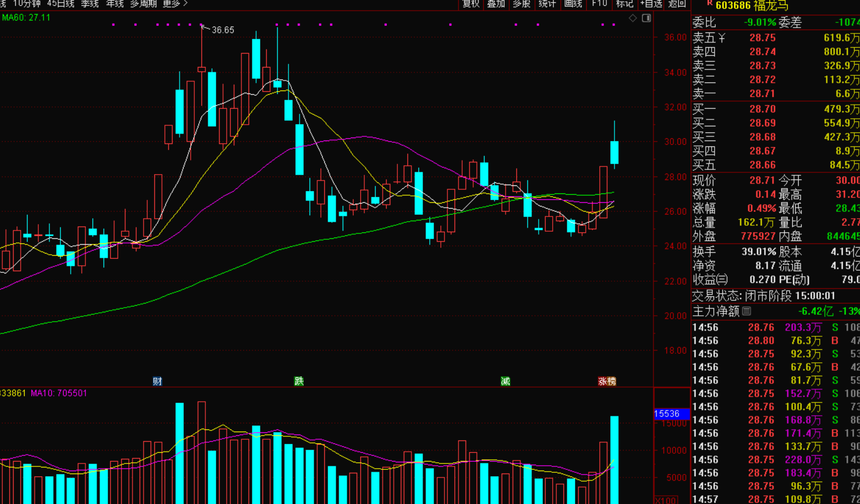Expand the 更多 period options

[175, 4]
